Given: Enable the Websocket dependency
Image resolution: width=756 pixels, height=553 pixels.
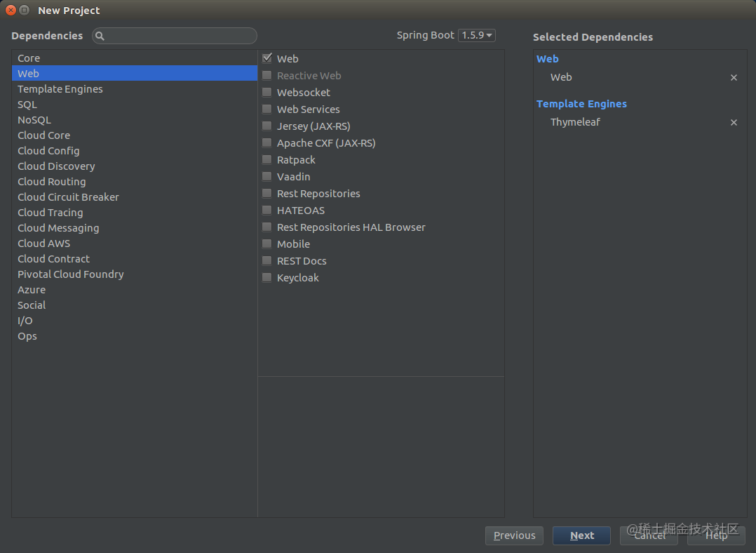Looking at the screenshot, I should click(266, 92).
